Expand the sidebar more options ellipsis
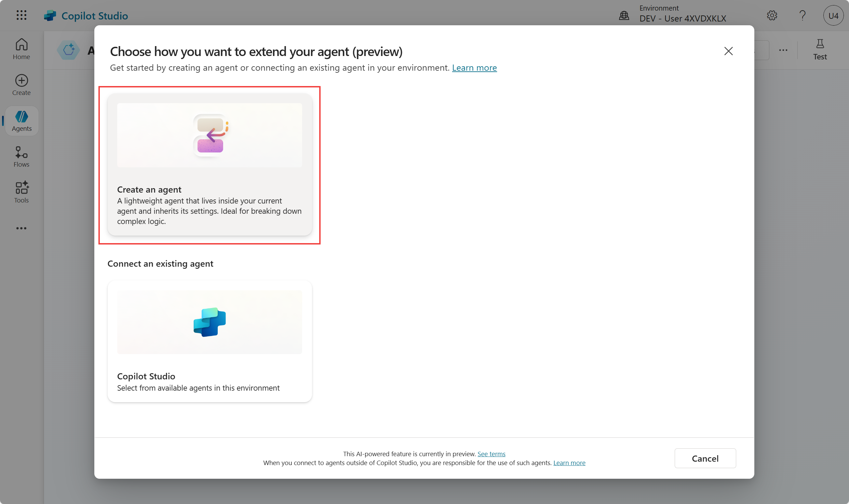The height and width of the screenshot is (504, 849). (21, 228)
